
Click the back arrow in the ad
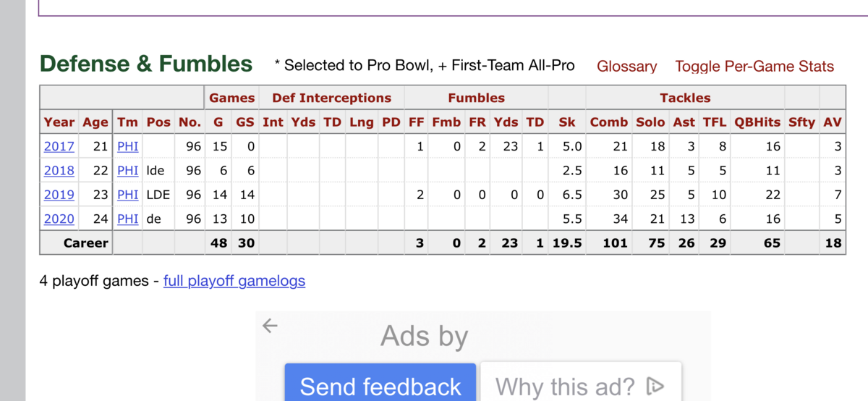pos(270,326)
